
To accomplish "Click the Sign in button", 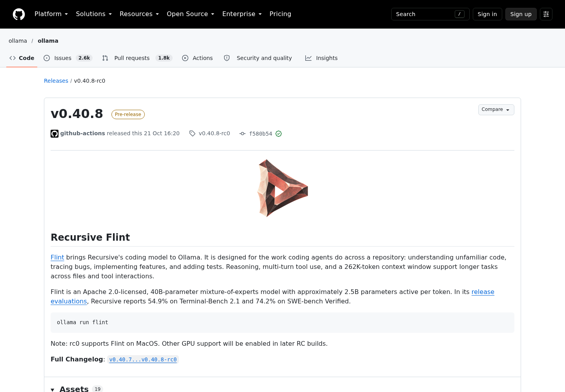I will [487, 14].
